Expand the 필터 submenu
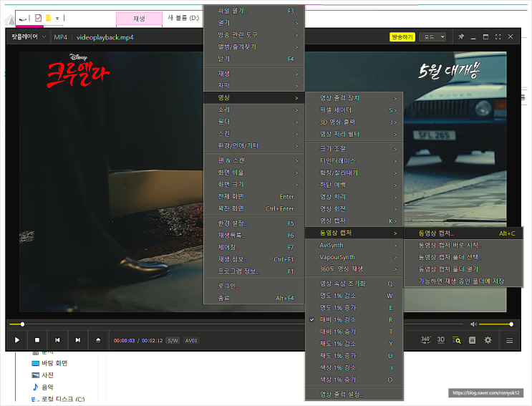532x406 pixels. (x=253, y=122)
